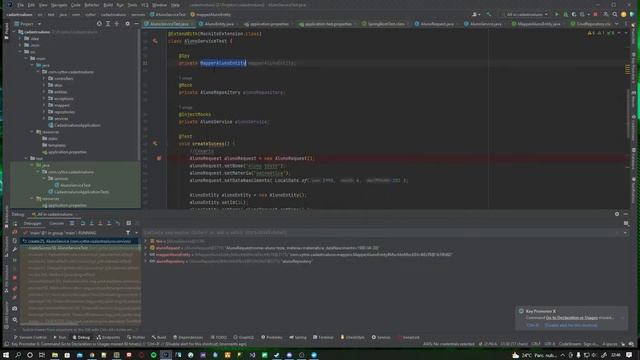Expand the mappers package in project tree
Screen dimensions: 640x360
(x=44, y=105)
